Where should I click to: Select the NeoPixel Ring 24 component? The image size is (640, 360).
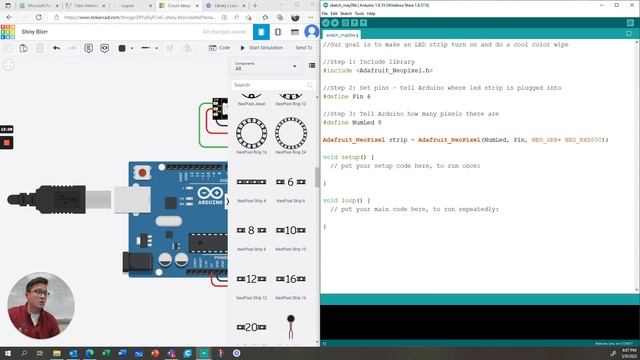(291, 136)
